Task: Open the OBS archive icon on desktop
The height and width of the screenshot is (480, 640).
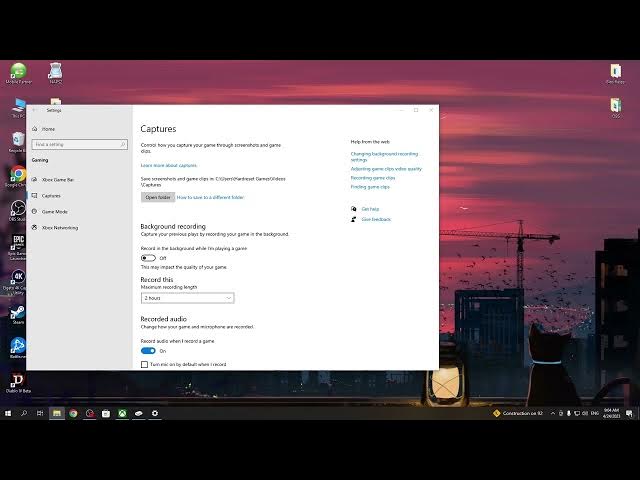Action: (x=616, y=108)
